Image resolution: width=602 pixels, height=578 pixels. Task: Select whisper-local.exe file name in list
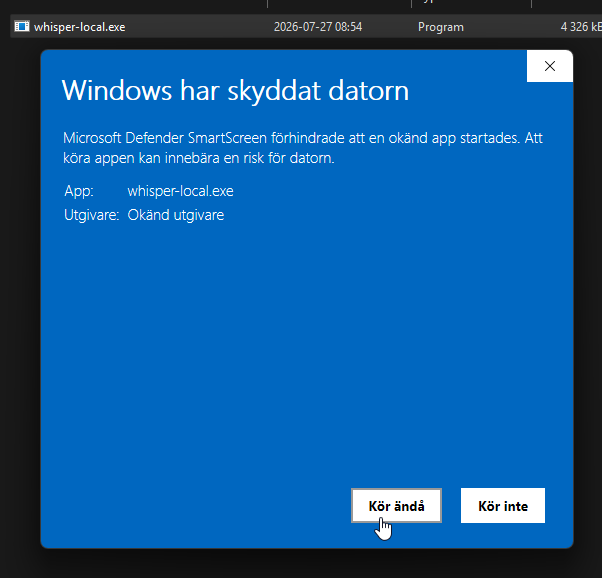pos(79,27)
